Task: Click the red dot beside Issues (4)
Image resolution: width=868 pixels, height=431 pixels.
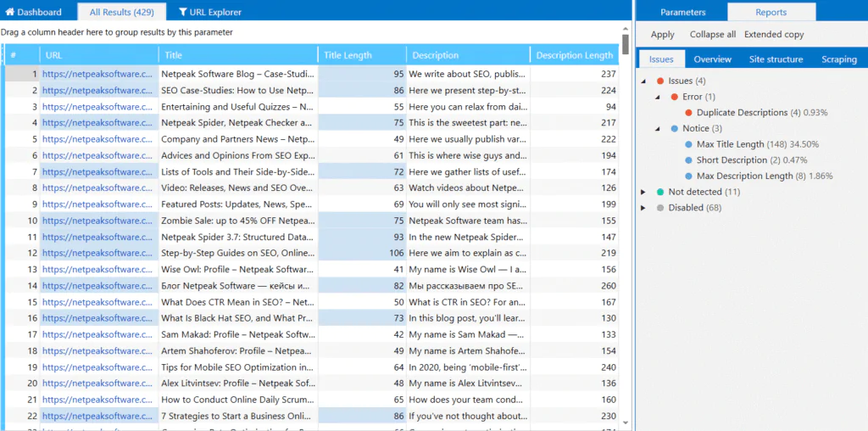Action: pyautogui.click(x=659, y=81)
